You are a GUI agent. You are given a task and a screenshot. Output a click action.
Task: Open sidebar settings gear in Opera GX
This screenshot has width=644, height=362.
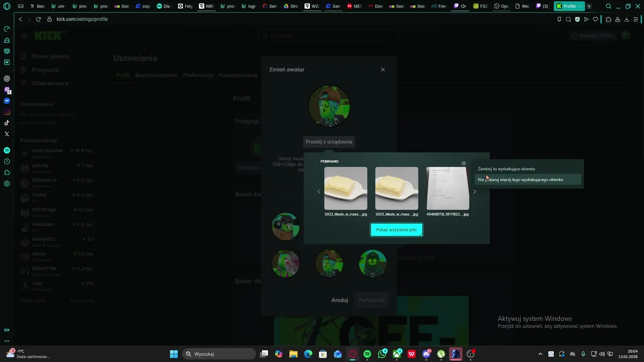coord(7,184)
